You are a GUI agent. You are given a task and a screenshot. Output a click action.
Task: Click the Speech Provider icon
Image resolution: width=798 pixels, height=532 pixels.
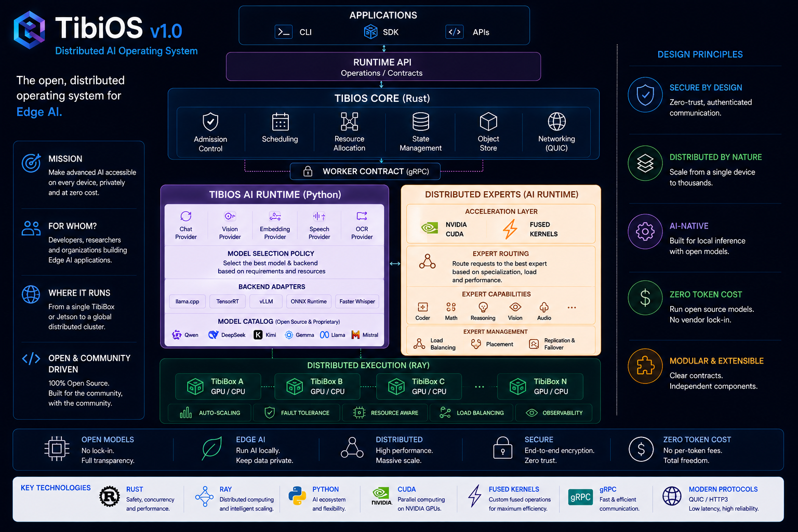coord(319,216)
